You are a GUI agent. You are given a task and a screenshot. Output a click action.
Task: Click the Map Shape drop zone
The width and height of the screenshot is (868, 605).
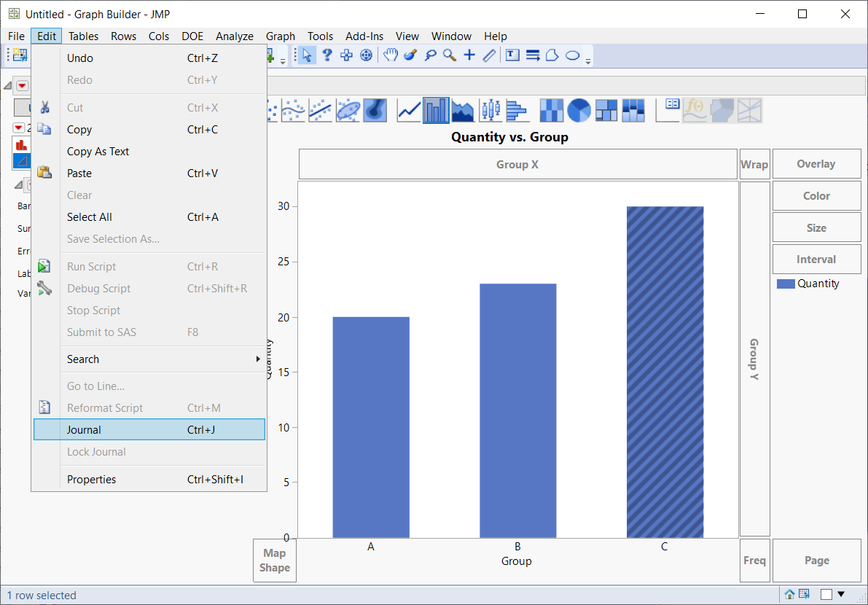(x=274, y=560)
